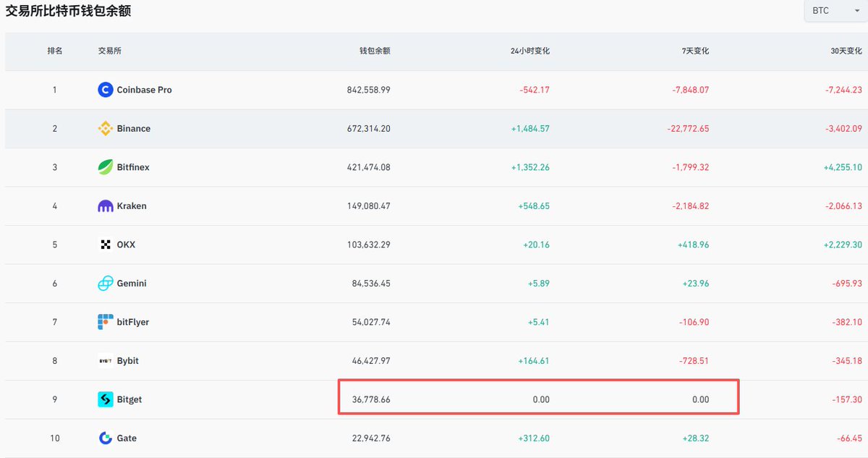Open the Gemini exchange link
This screenshot has width=868, height=458.
click(x=132, y=284)
